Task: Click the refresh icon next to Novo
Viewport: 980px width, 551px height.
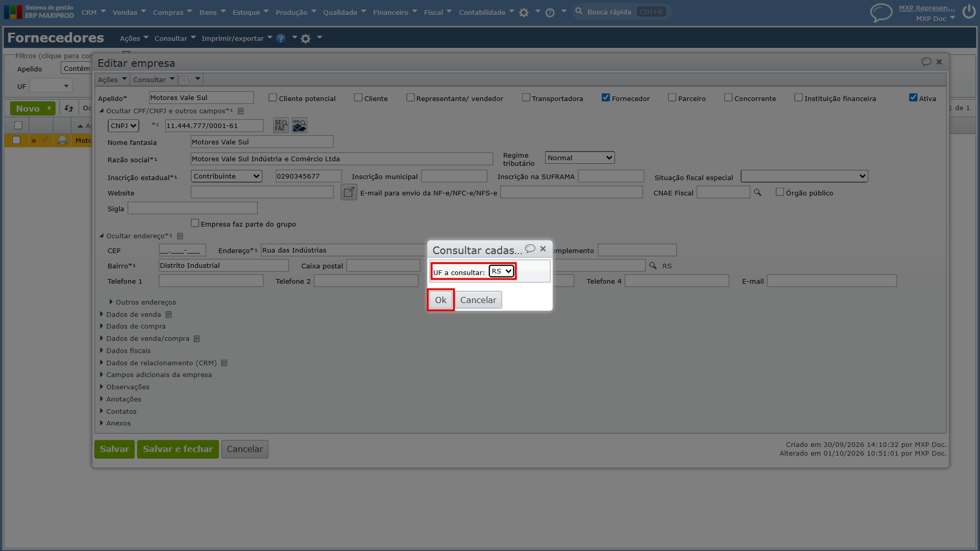Action: (69, 108)
